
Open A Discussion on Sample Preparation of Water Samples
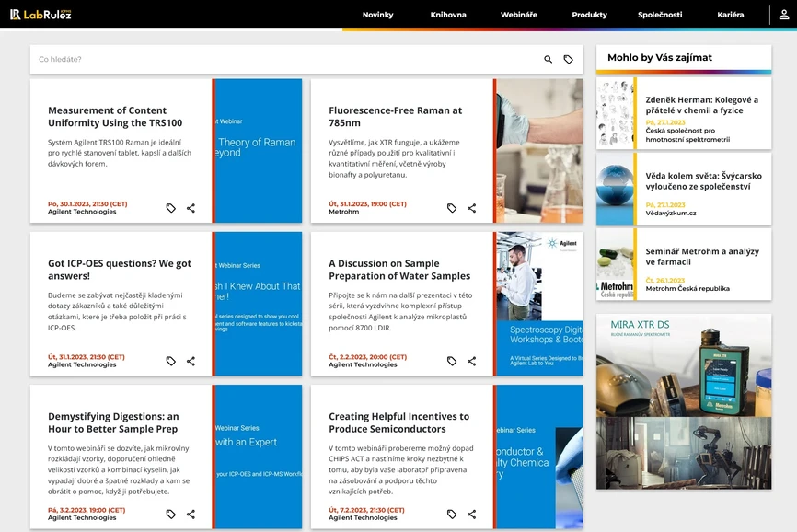pyautogui.click(x=399, y=270)
